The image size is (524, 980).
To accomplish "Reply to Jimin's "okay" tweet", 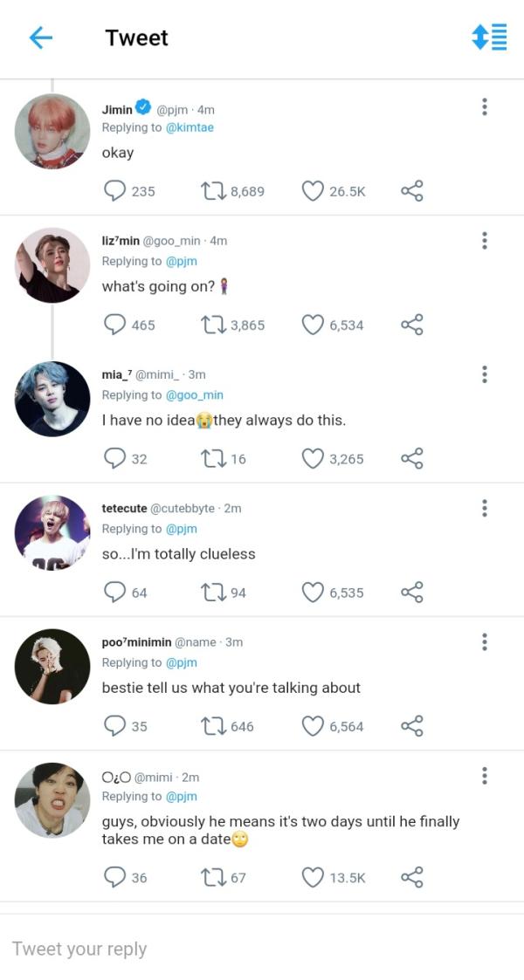I will pyautogui.click(x=115, y=191).
